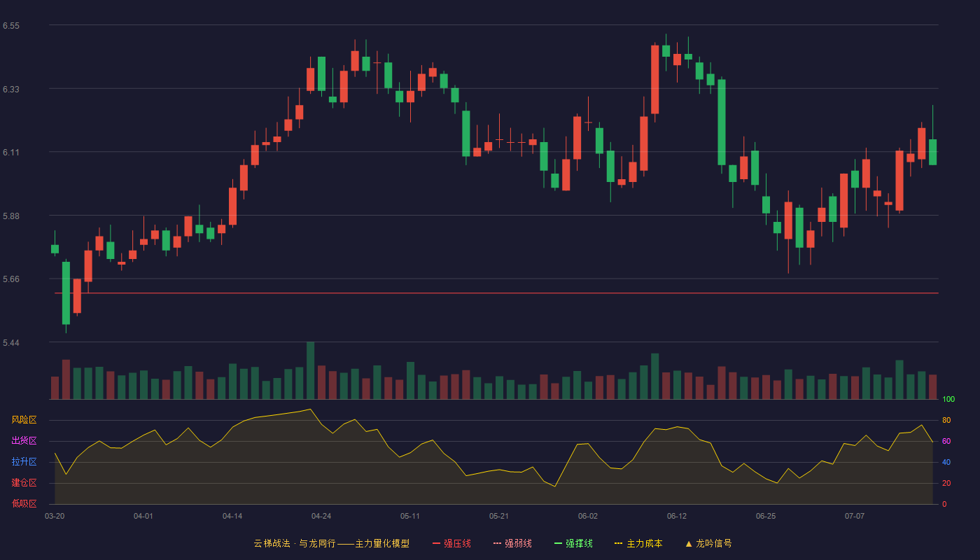This screenshot has height=560, width=980.
Task: Click the 拉升区 zone label
Action: 24,462
